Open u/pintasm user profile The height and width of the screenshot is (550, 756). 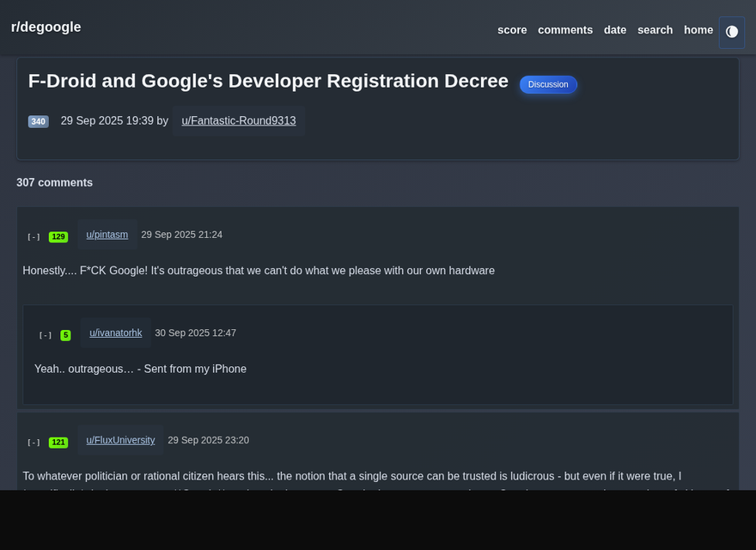107,235
